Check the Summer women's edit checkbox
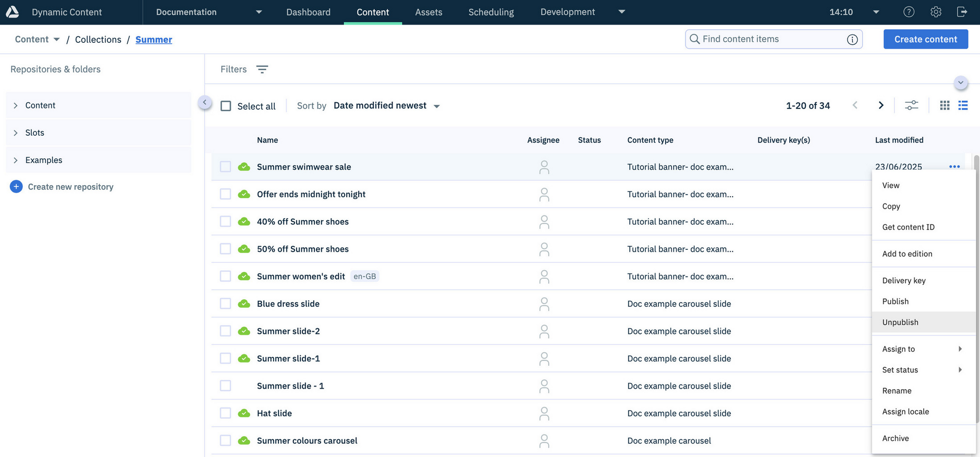The width and height of the screenshot is (980, 457). click(x=225, y=276)
